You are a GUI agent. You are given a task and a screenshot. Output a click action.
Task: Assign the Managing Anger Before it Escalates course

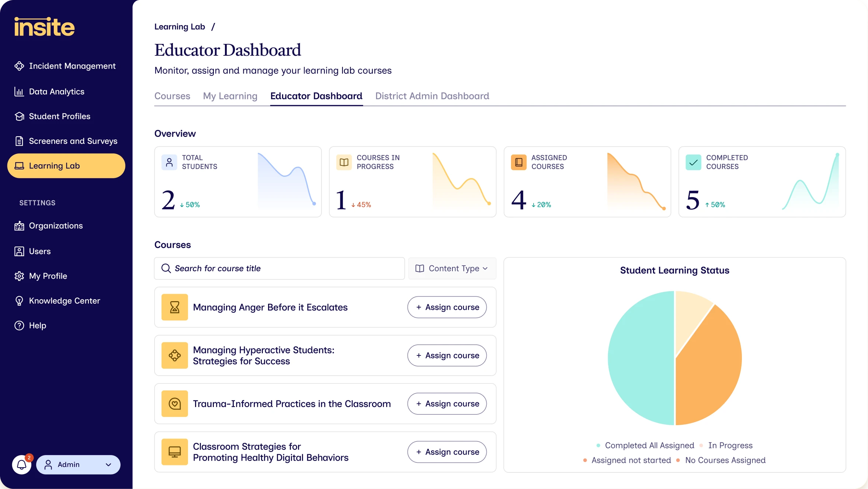pyautogui.click(x=447, y=307)
